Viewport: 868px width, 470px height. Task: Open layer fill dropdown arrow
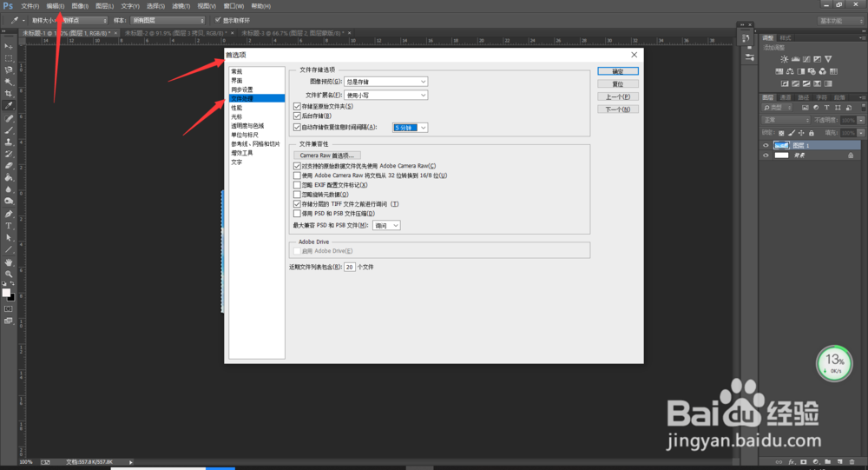pyautogui.click(x=861, y=133)
